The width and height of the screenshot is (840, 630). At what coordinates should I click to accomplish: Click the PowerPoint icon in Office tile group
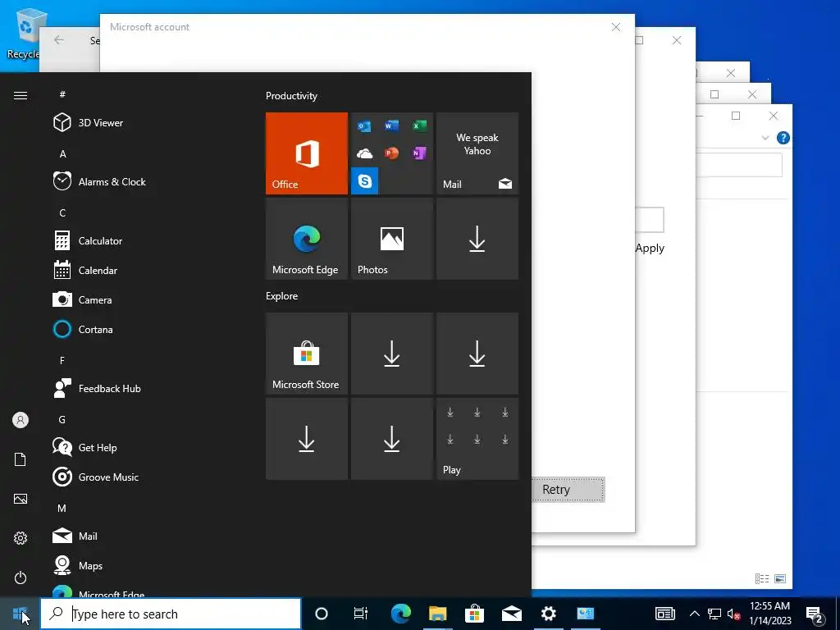click(x=392, y=153)
